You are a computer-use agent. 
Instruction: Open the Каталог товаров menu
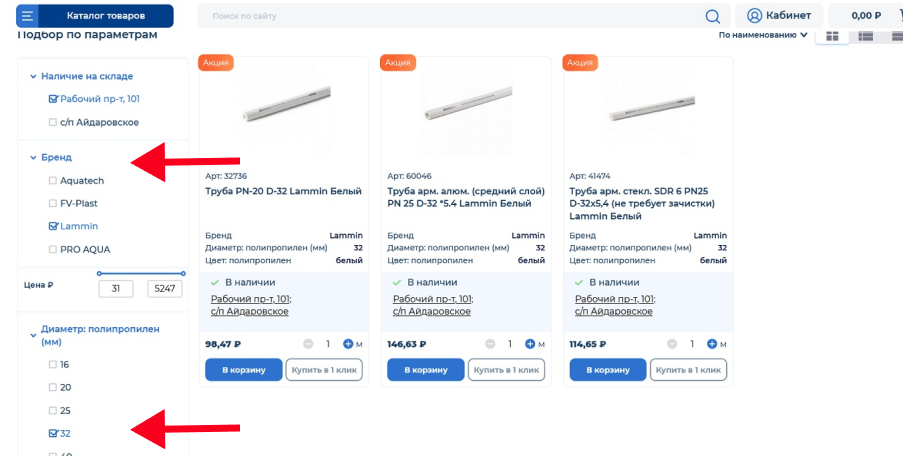click(x=105, y=16)
